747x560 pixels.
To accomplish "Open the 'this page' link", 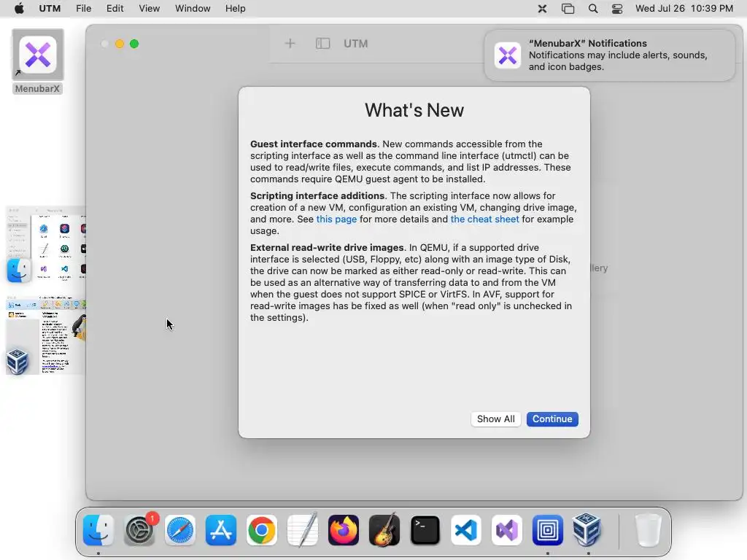I will coord(336,219).
